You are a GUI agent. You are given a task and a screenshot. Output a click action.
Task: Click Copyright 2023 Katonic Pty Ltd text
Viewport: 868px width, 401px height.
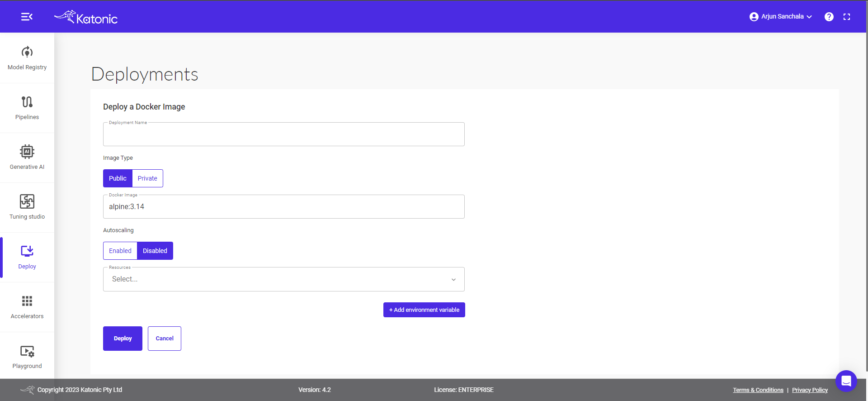coord(80,390)
